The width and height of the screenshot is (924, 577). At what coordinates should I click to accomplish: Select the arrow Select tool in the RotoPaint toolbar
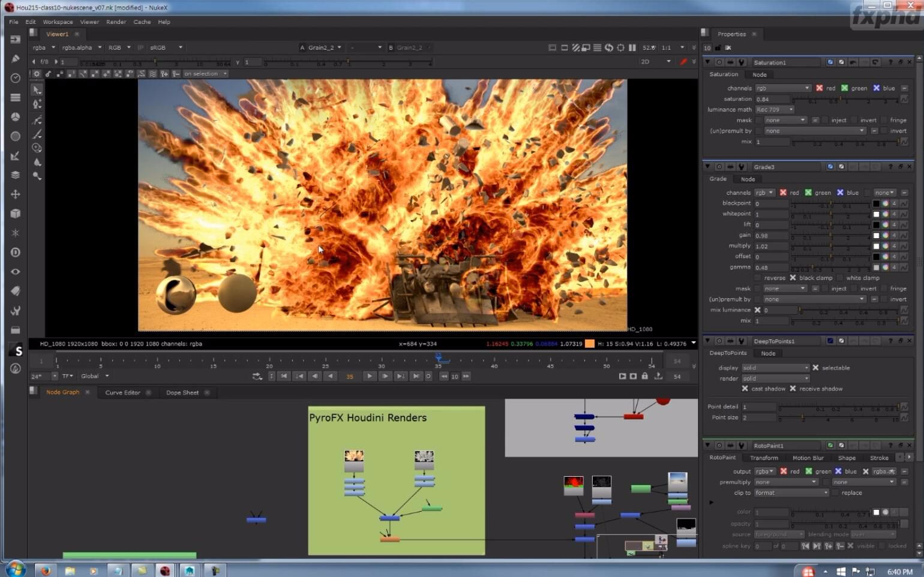(37, 89)
